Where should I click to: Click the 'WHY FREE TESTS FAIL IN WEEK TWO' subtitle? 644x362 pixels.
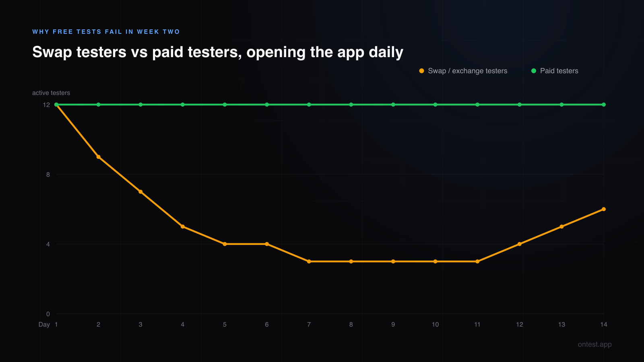point(106,32)
